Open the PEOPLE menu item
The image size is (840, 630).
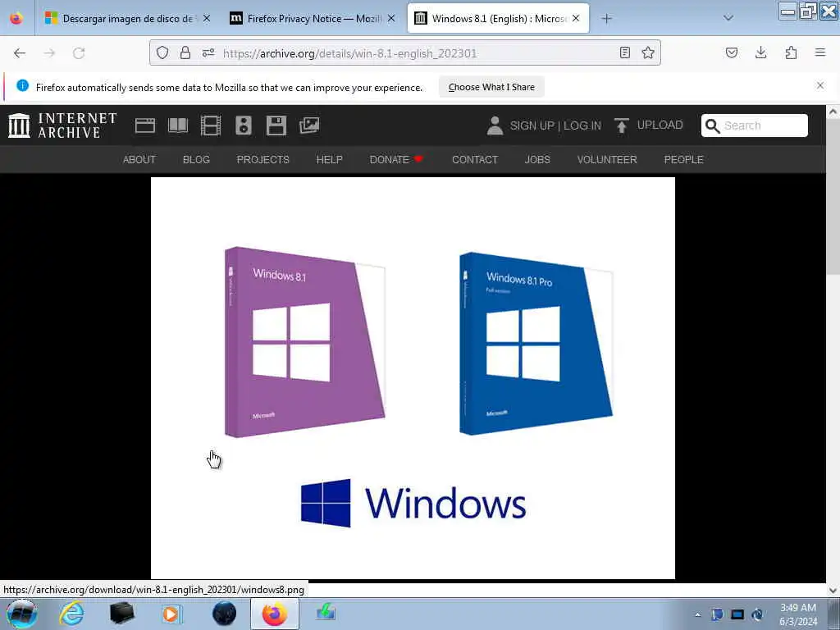pyautogui.click(x=683, y=160)
